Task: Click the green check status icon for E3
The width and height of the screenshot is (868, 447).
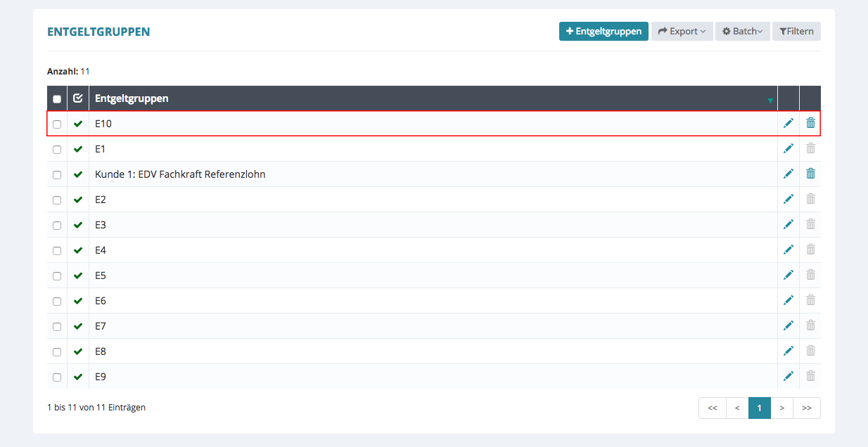Action: pyautogui.click(x=78, y=225)
